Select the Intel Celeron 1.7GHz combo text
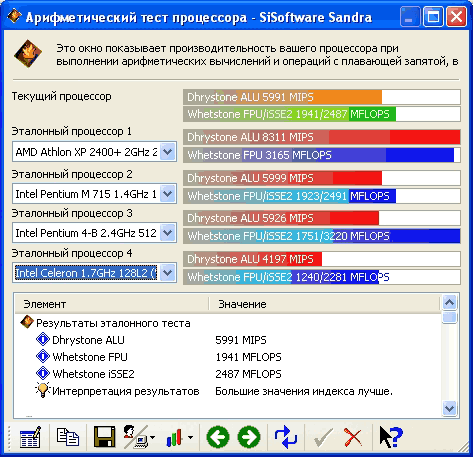Viewport: 473px width, 457px height. [86, 273]
